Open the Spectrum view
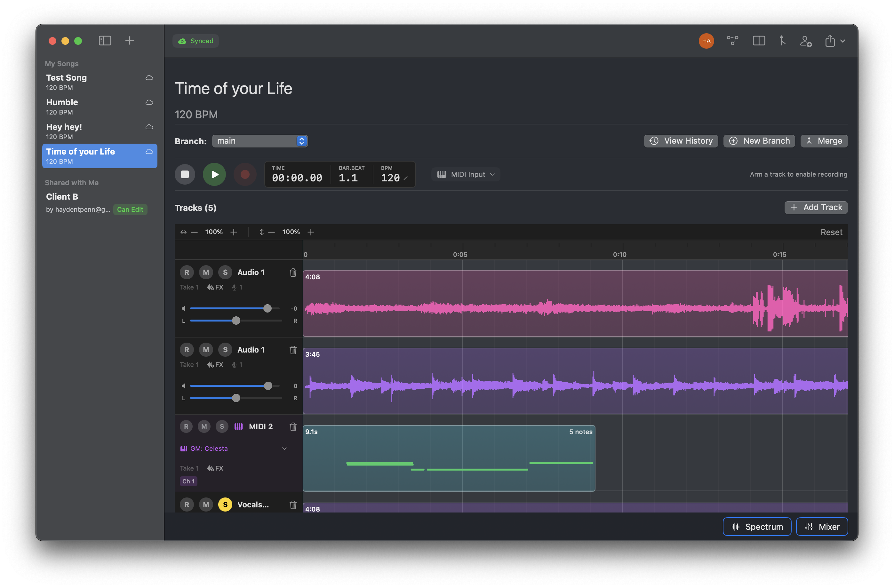The width and height of the screenshot is (894, 588). pos(757,527)
